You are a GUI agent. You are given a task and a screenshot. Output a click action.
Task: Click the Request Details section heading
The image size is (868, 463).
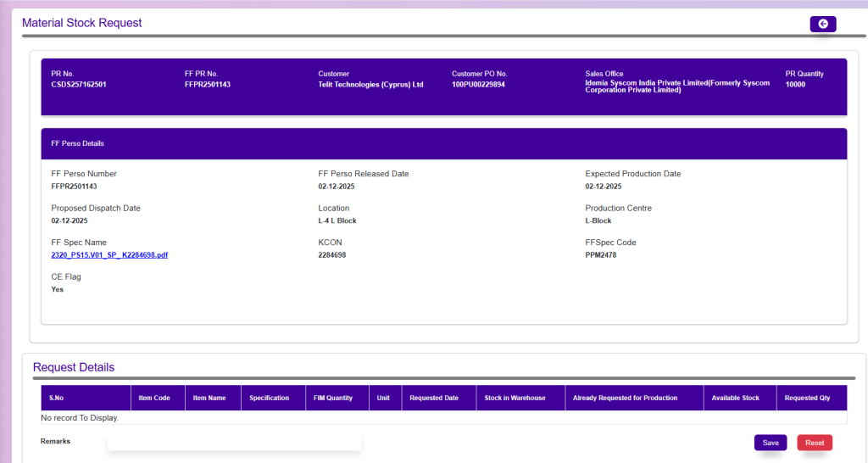point(74,367)
